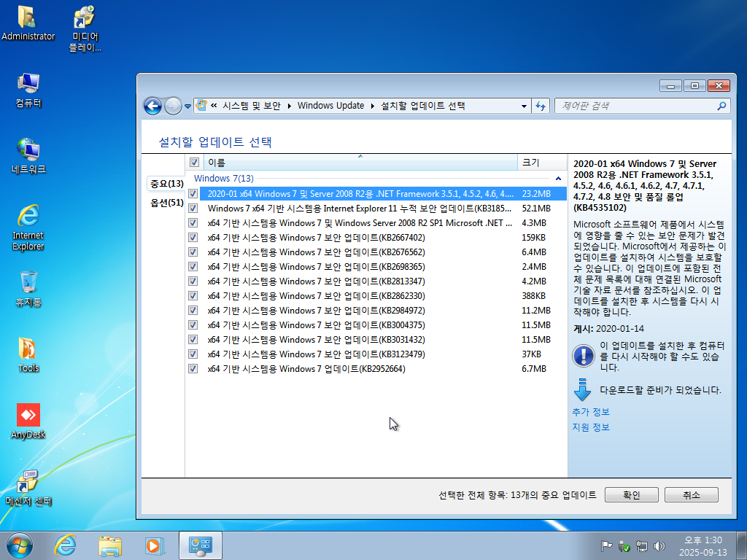Open the 메신저 센터 shortcut
Viewport: 747px width, 560px height.
pyautogui.click(x=28, y=488)
